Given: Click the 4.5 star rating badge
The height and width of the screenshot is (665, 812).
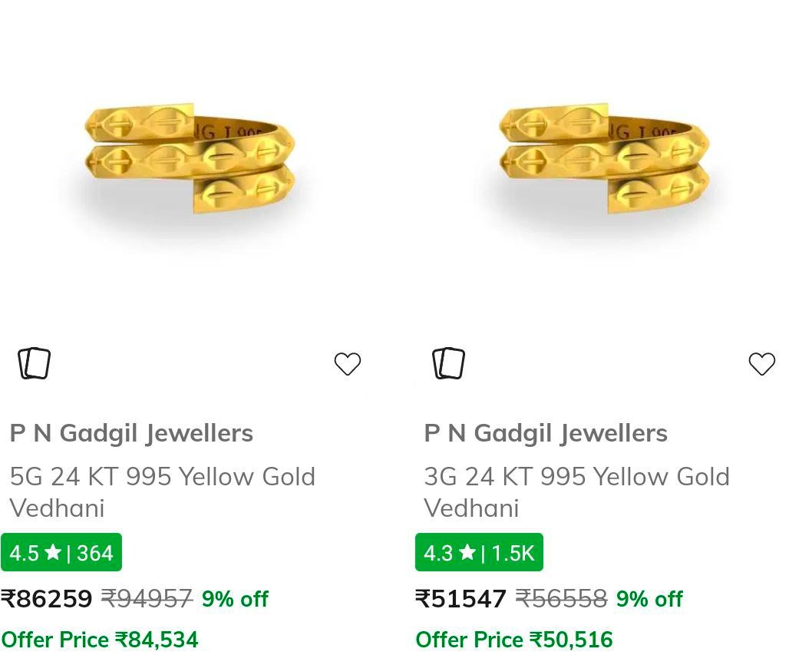Looking at the screenshot, I should click(61, 553).
